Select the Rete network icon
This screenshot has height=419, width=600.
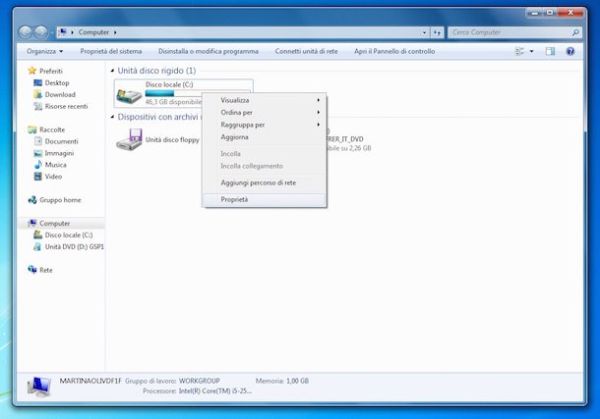tap(33, 270)
